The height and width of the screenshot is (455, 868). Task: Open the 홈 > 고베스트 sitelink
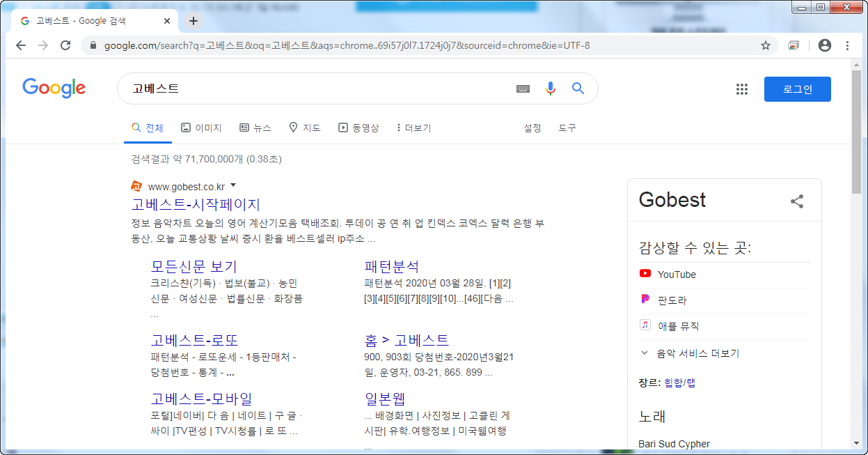point(407,341)
